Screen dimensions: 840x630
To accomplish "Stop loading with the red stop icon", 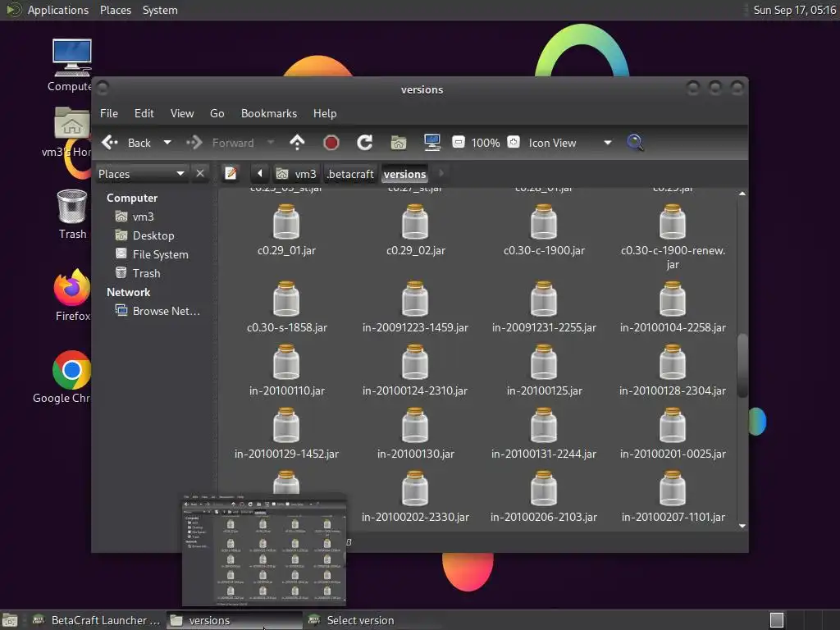I will pos(331,143).
